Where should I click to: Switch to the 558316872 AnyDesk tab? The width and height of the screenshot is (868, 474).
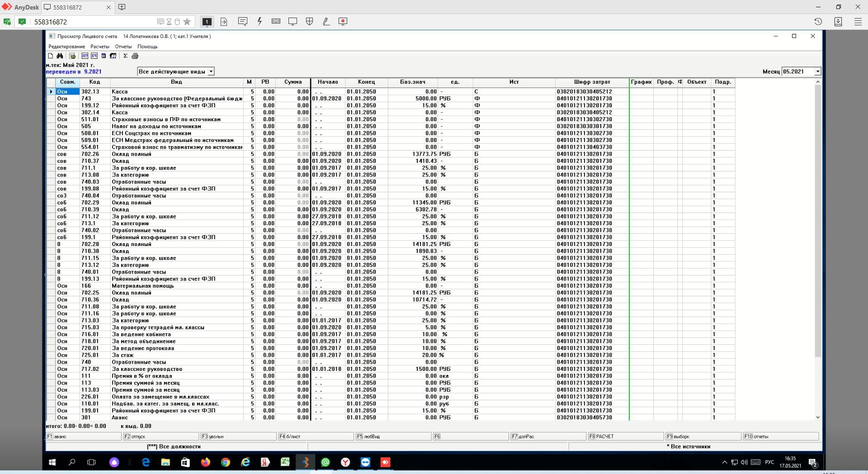click(x=78, y=7)
